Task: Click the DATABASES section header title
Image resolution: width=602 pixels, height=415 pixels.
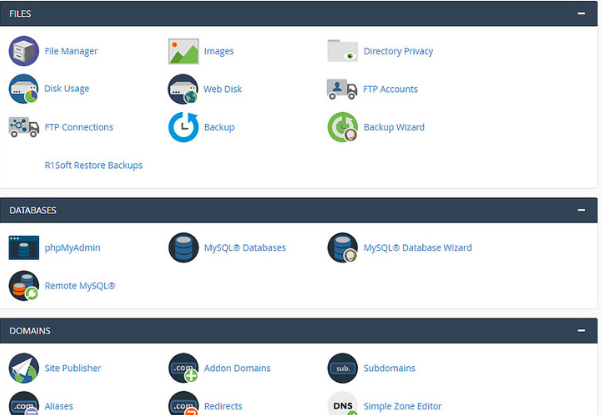Action: click(33, 210)
